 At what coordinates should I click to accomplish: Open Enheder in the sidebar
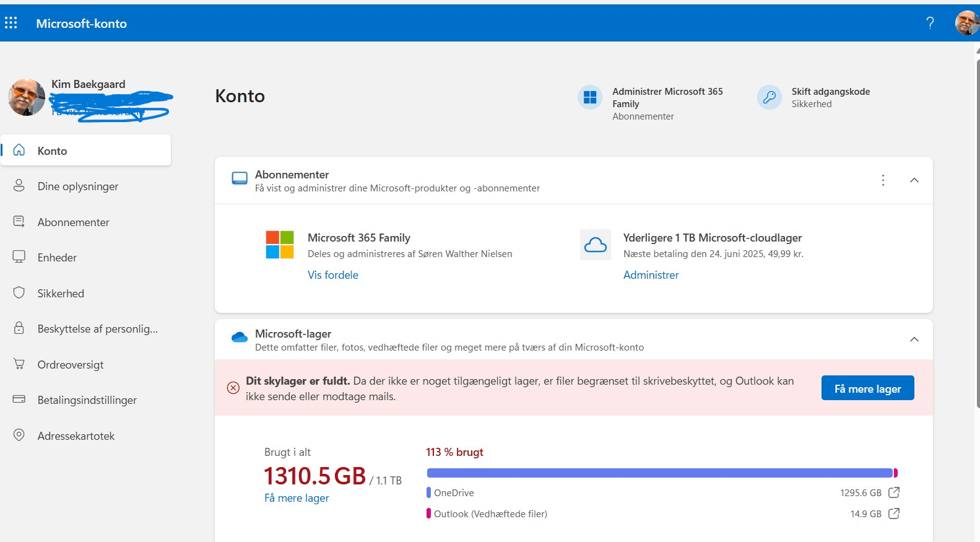[x=57, y=258]
